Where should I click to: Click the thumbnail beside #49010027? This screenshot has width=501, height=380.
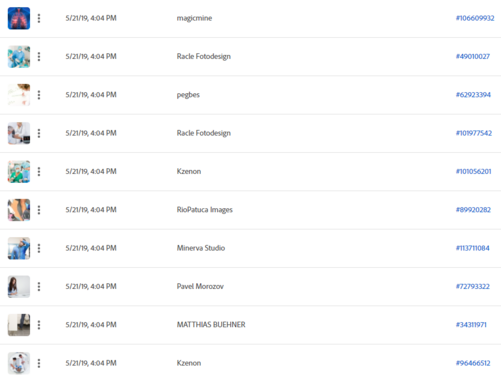[x=19, y=57]
